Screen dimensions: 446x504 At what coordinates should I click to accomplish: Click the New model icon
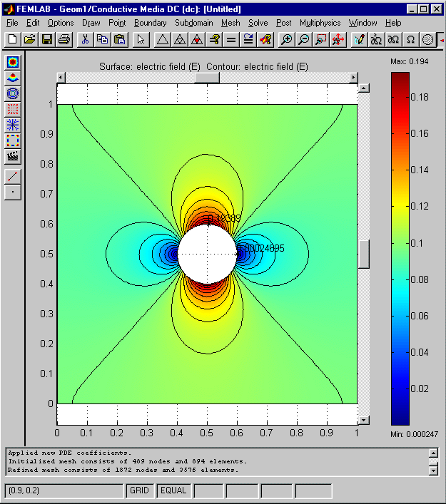pyautogui.click(x=13, y=40)
